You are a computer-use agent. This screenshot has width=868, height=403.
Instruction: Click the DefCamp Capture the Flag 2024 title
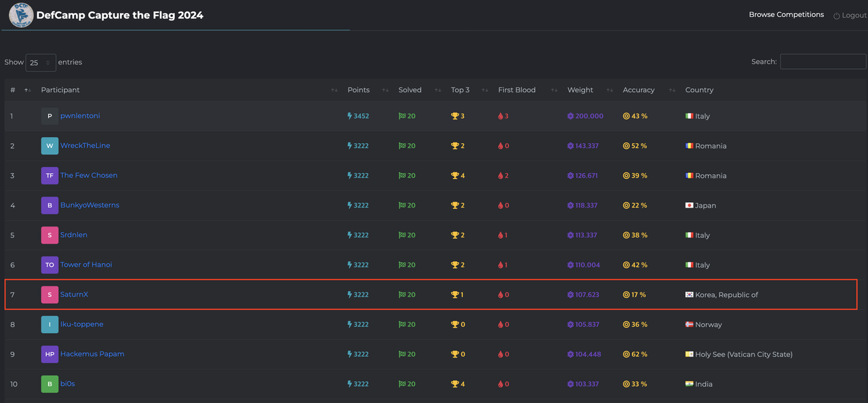coord(120,15)
